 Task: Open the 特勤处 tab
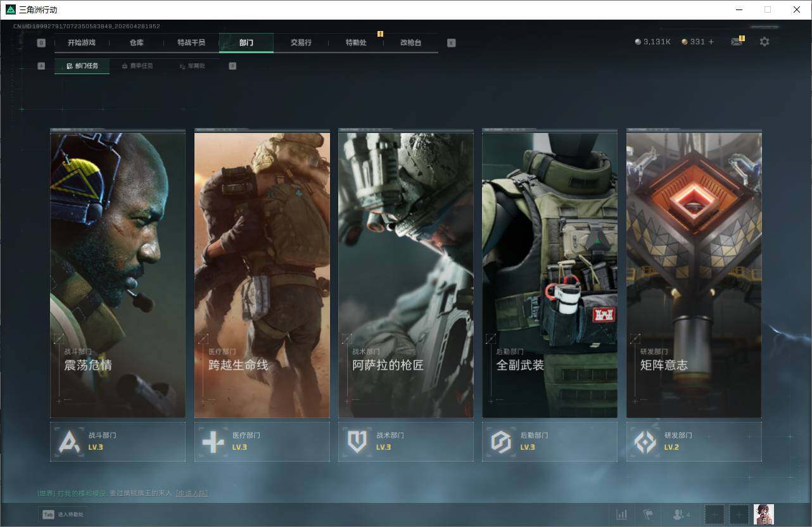(x=356, y=42)
